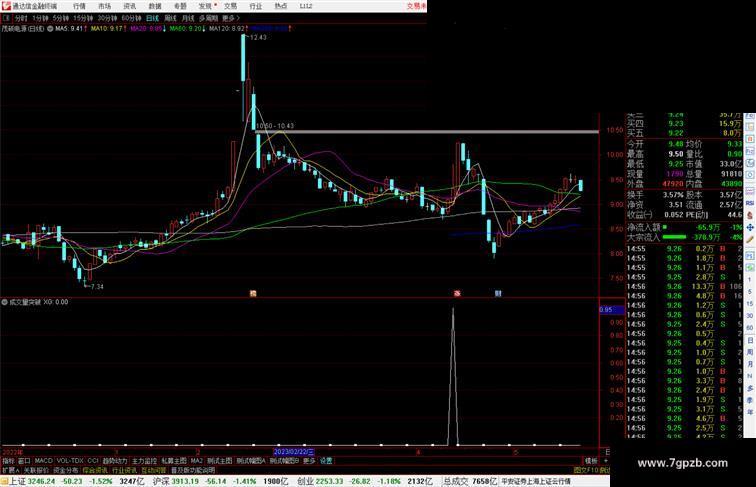The image size is (756, 487).
Task: Open 更多 indicators dropdown
Action: (309, 461)
